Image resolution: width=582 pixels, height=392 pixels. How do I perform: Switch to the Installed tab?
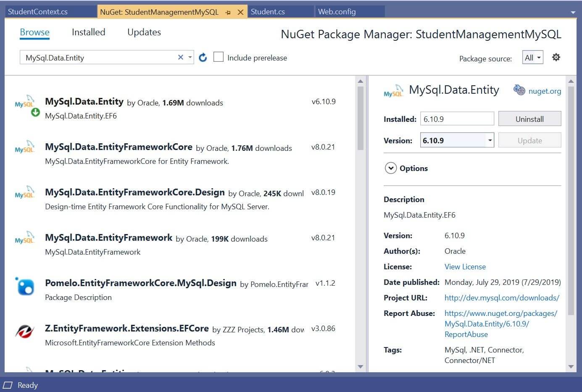88,32
